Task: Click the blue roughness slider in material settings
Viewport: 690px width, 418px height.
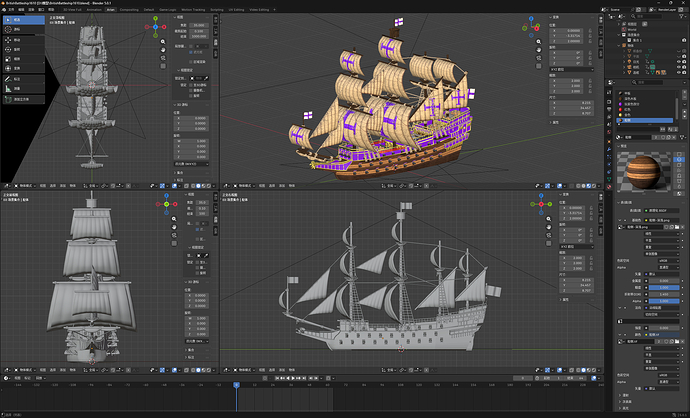Action: (x=664, y=287)
